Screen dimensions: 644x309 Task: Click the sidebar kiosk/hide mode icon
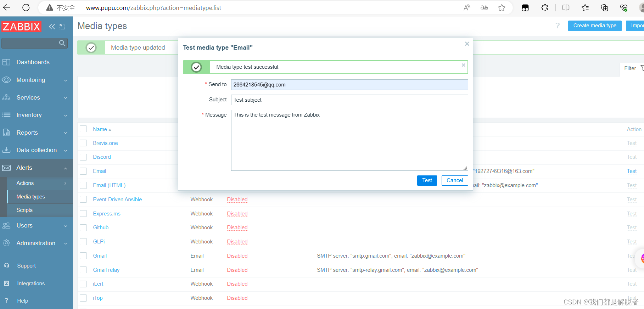(62, 27)
